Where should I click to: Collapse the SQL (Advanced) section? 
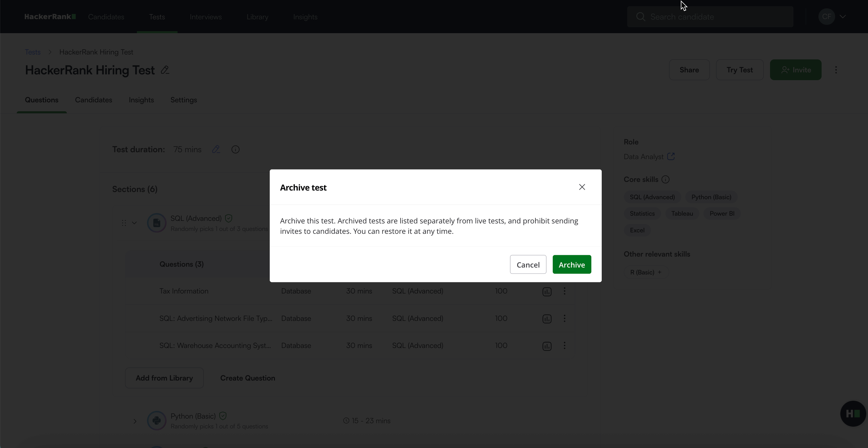point(134,223)
